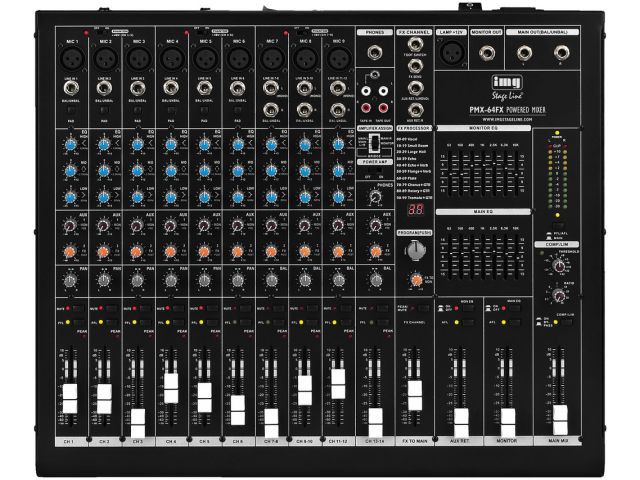Image resolution: width=640 pixels, height=480 pixels.
Task: Click the MIC 1 XLR input socket
Action: (72, 59)
